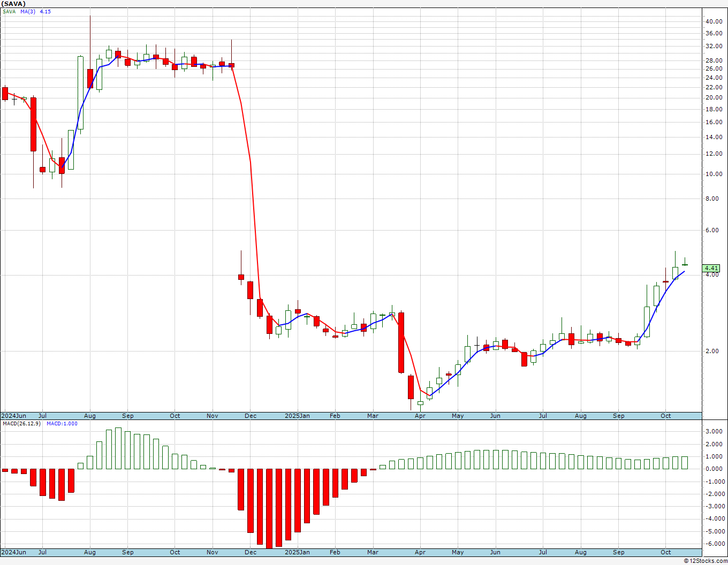Select the 26.00 price axis label
Image resolution: width=728 pixels, height=565 pixels.
[x=714, y=69]
